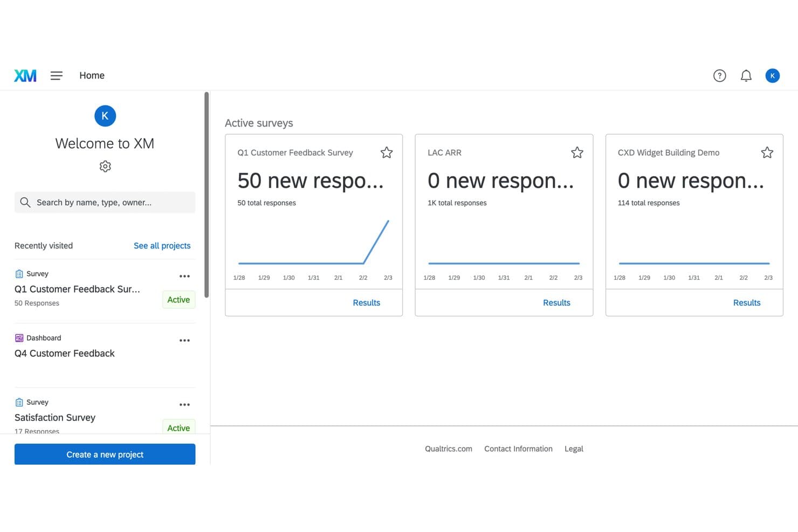Focus the Search by name, type, owner field

click(105, 202)
